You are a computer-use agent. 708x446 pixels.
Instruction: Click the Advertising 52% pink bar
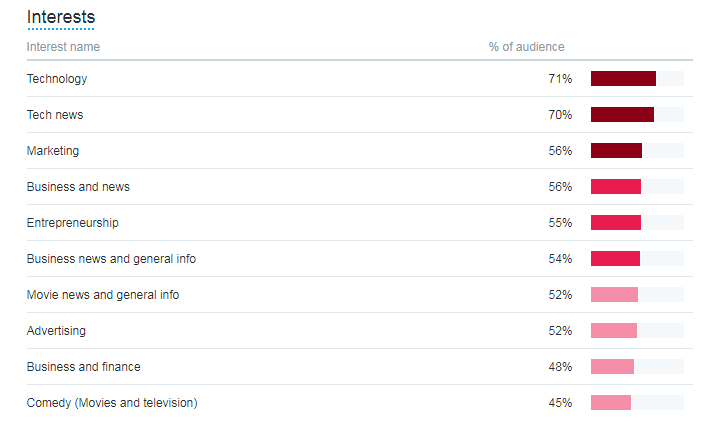(x=614, y=331)
